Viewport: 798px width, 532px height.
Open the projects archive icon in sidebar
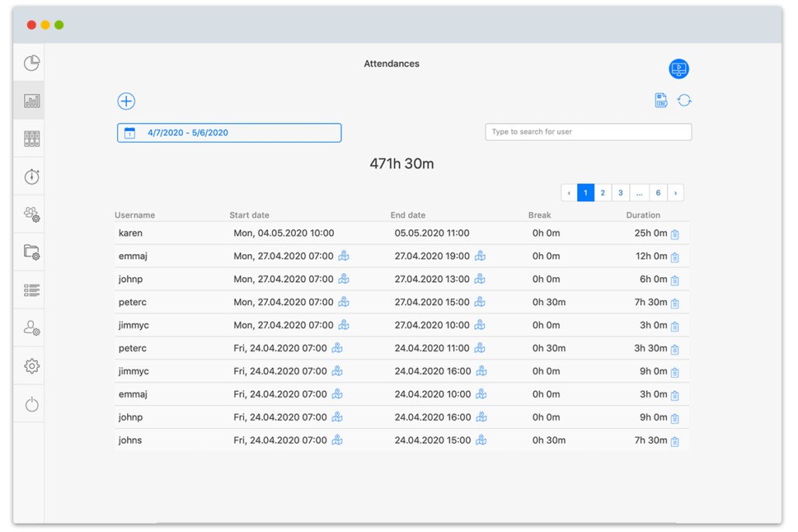(x=30, y=138)
